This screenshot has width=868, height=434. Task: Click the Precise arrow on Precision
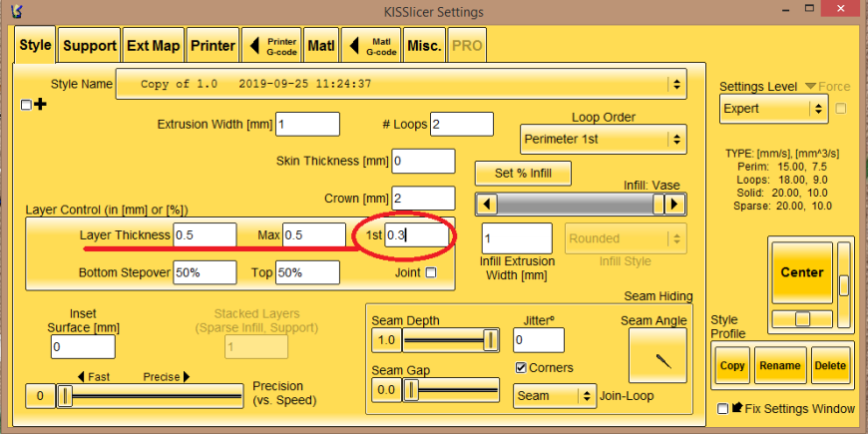[187, 377]
